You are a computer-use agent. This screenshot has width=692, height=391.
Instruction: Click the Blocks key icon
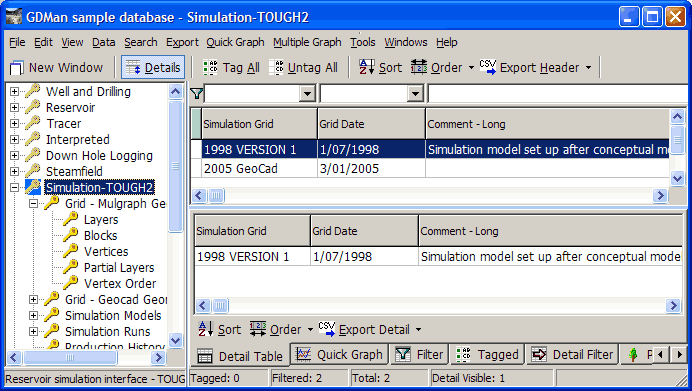point(71,235)
